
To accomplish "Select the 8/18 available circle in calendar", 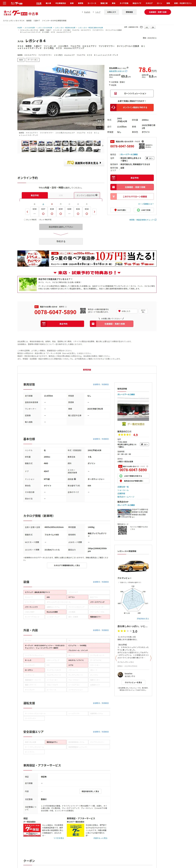I will [52, 214].
